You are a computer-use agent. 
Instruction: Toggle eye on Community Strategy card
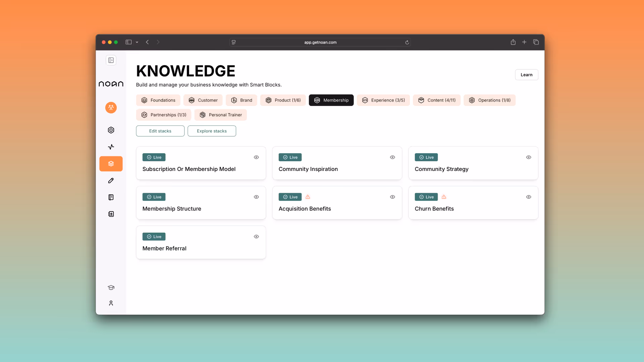click(x=529, y=158)
